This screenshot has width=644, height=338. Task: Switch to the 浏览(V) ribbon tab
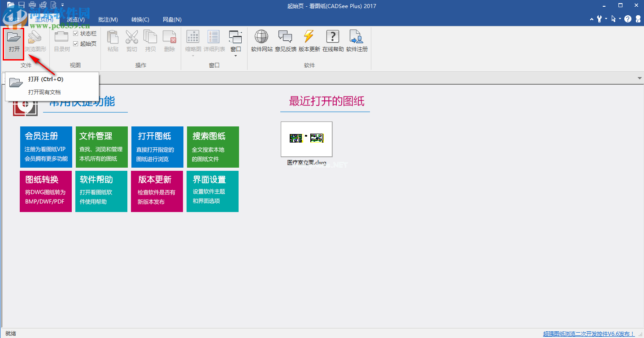tap(76, 20)
